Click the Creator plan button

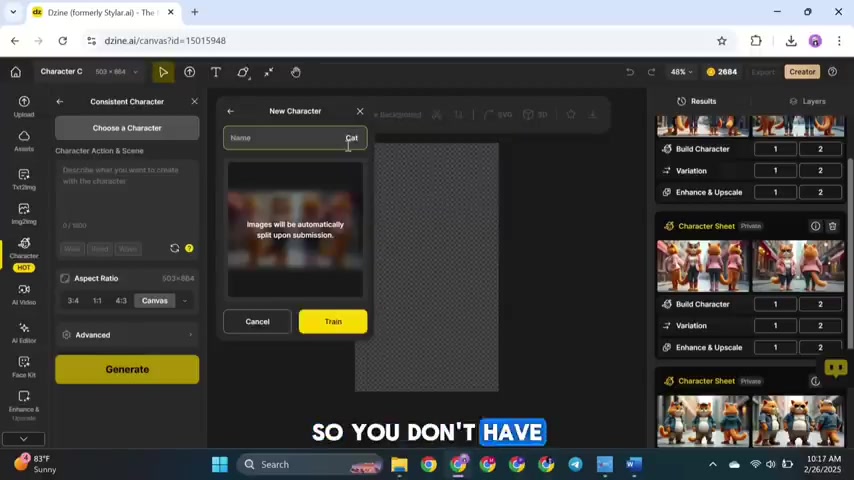(x=802, y=72)
